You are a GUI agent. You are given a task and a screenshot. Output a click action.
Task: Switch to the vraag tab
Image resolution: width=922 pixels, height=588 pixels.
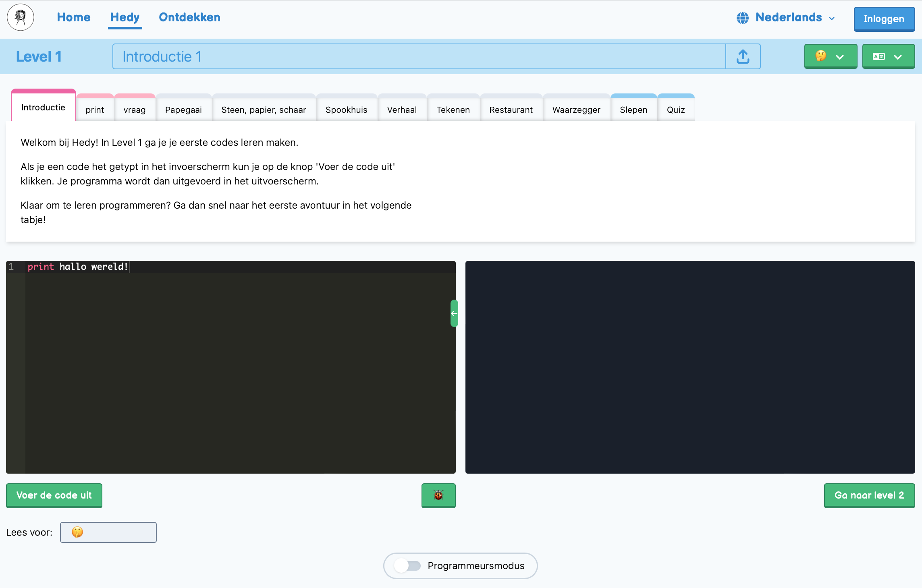(135, 108)
